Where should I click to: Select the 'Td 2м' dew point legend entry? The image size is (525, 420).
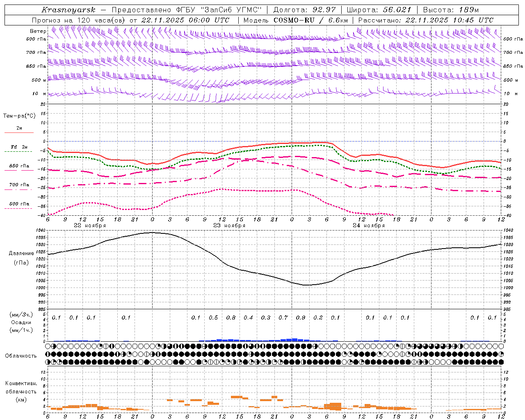tap(19, 147)
